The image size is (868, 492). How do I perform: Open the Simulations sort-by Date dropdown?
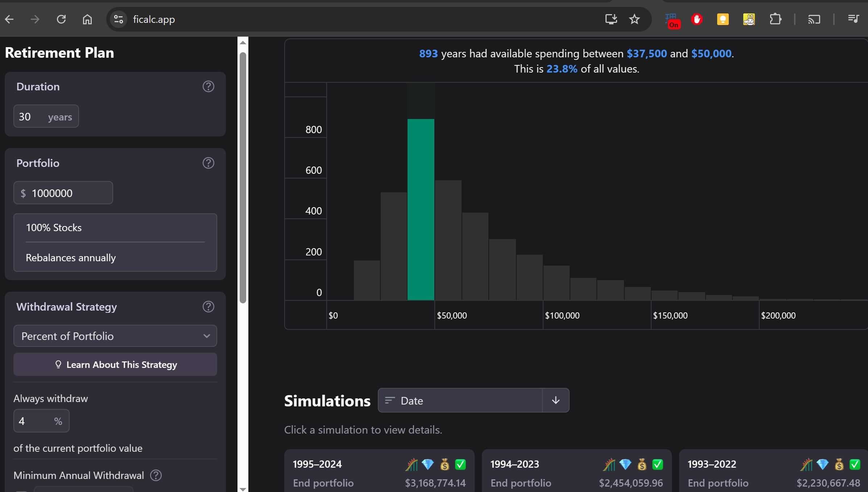coord(460,401)
